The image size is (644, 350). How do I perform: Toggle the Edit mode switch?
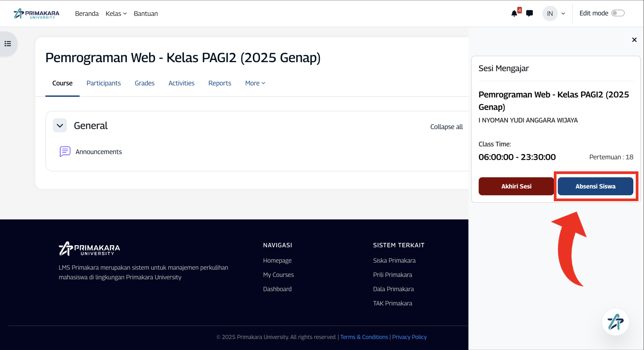pos(618,13)
